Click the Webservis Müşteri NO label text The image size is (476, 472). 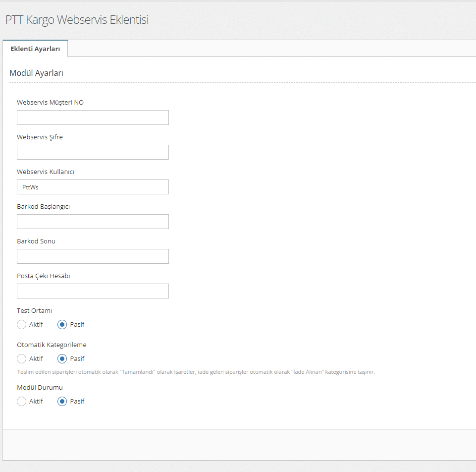[50, 103]
